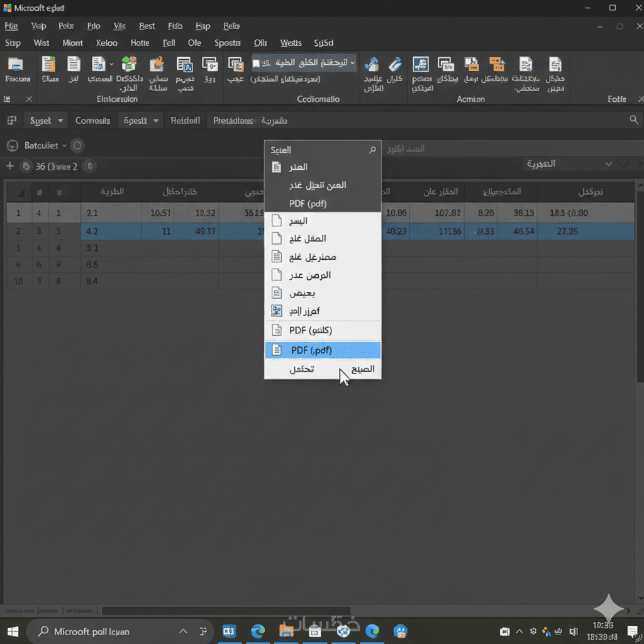Image resolution: width=644 pixels, height=644 pixels.
Task: Select table row header 3
Action: point(18,248)
